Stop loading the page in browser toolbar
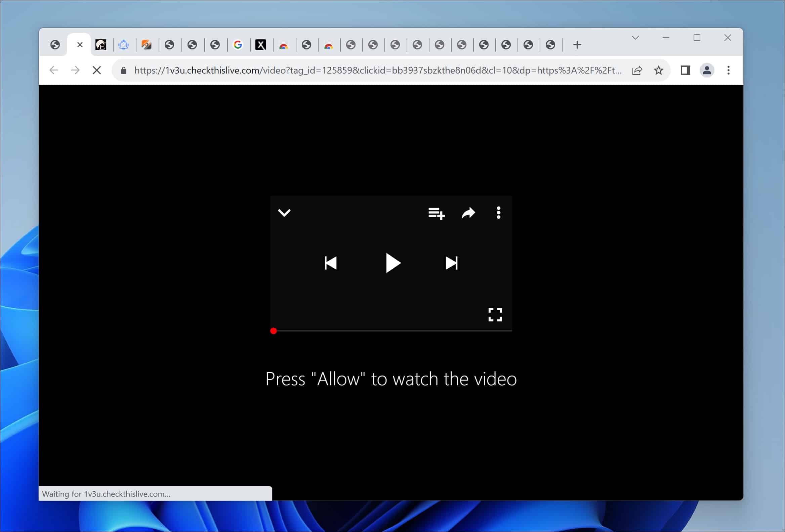Screen dimensions: 785x532 (97, 70)
